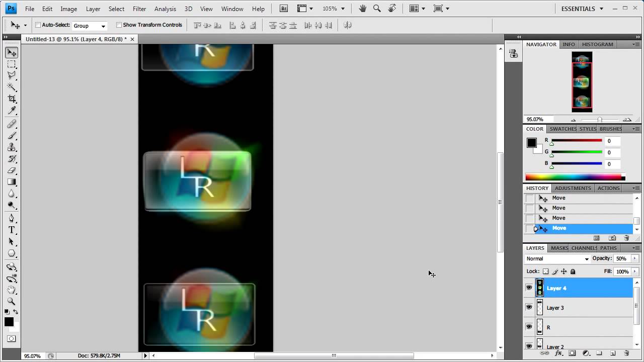
Task: Open the Layer menu
Action: tap(93, 9)
